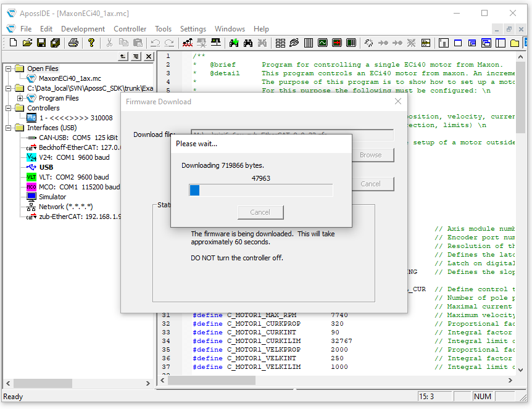
Task: Select the Simulator interface entry
Action: click(x=52, y=197)
